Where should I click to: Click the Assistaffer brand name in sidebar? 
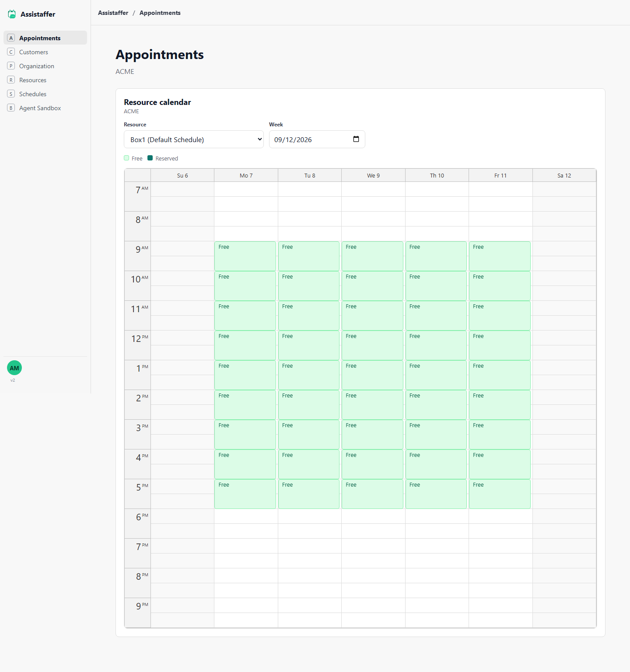[38, 14]
